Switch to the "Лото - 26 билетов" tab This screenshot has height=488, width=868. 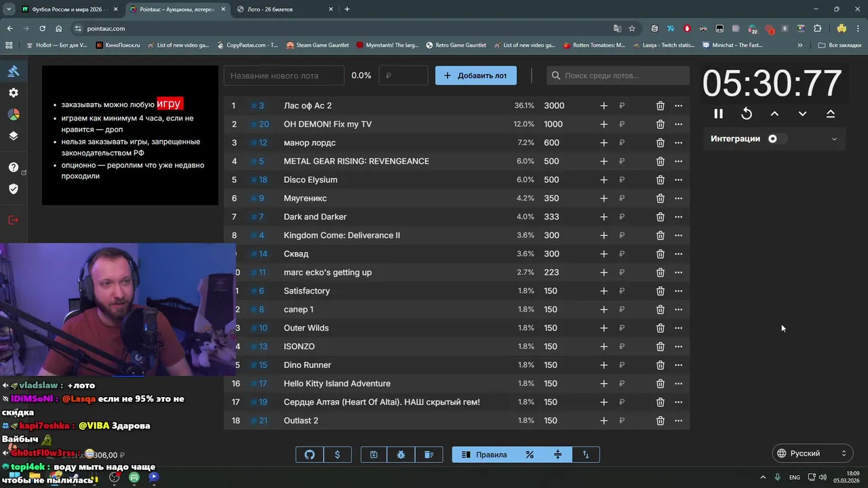[x=285, y=9]
